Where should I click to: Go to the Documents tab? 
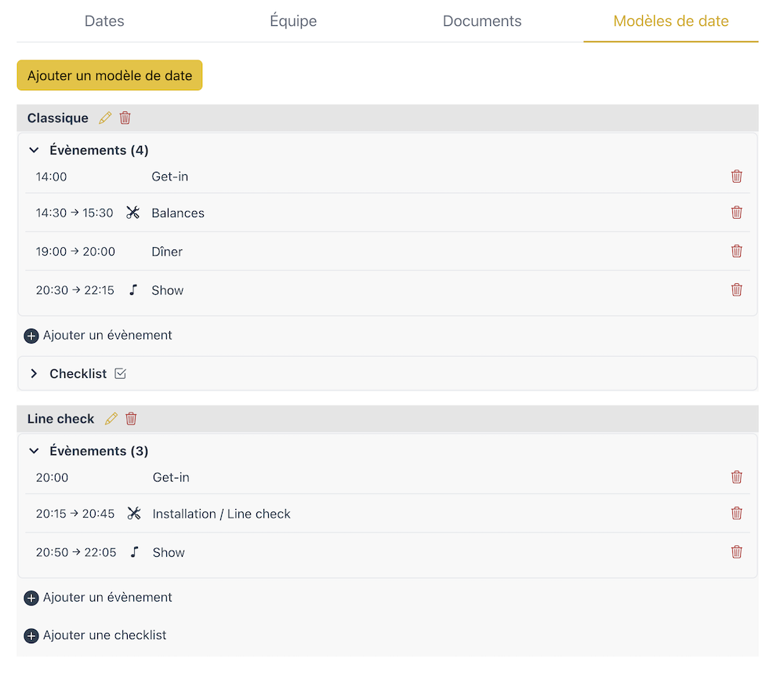click(481, 21)
